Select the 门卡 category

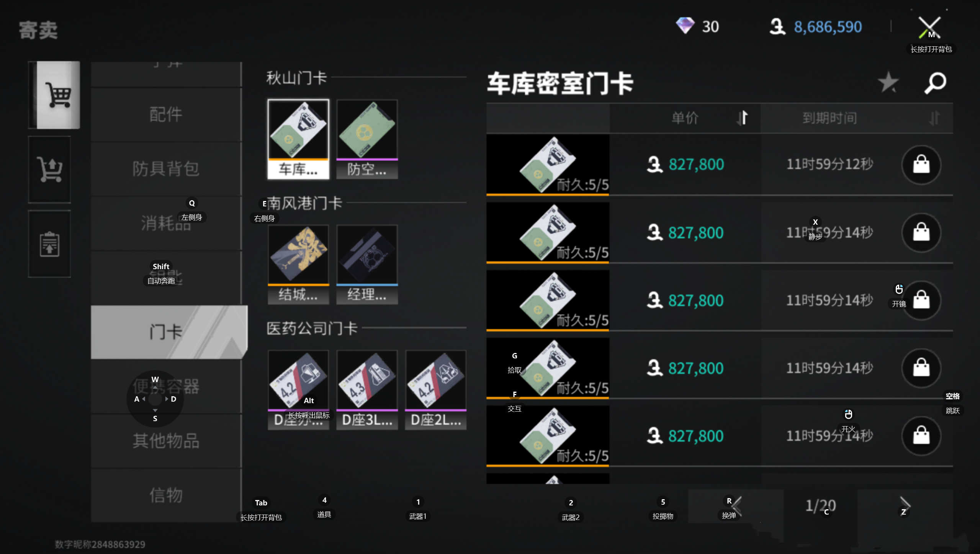166,332
